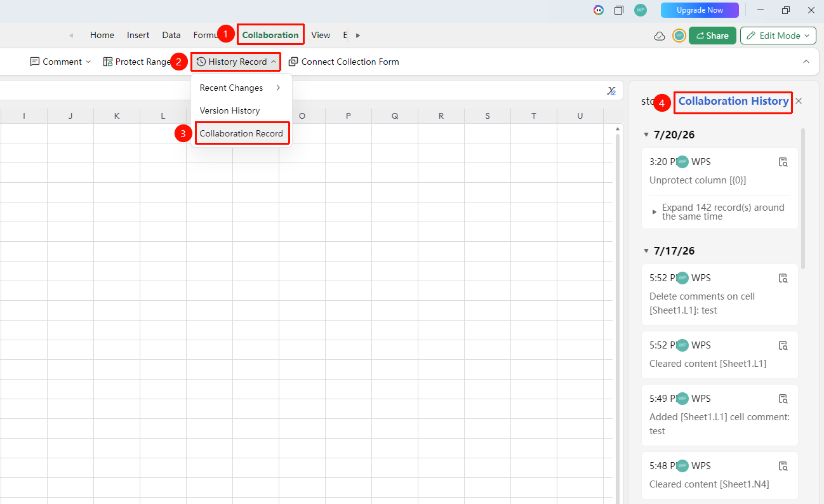View details icon for 5:49 PM record

tap(783, 399)
